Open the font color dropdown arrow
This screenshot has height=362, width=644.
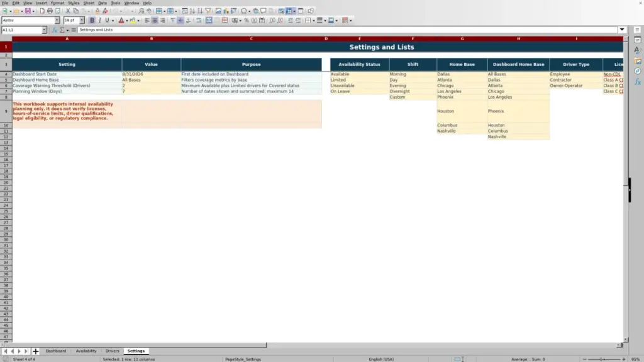127,21
